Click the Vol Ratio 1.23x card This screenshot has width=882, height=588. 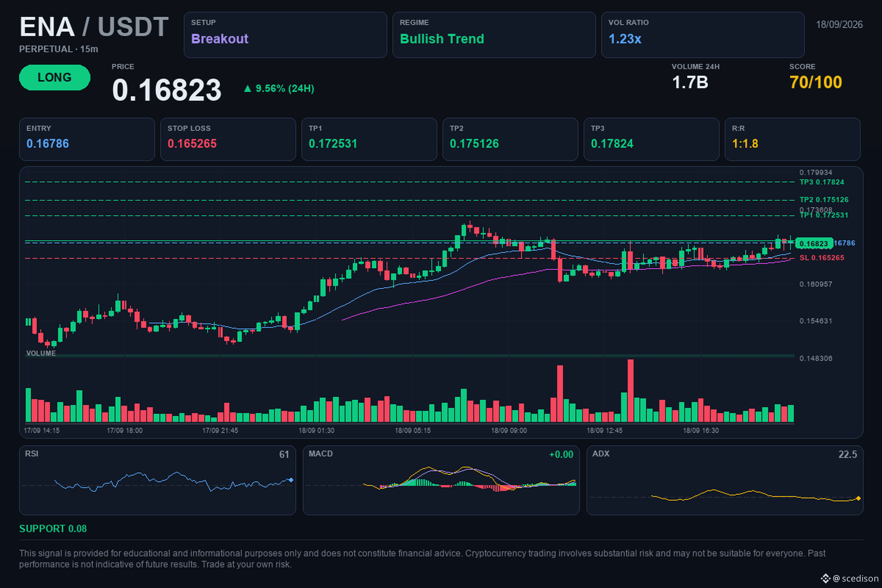pyautogui.click(x=703, y=35)
